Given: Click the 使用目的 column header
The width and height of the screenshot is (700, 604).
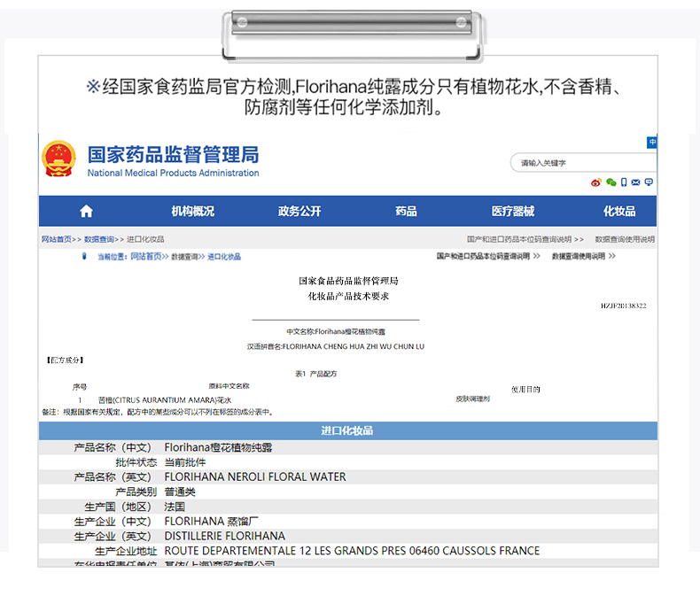Looking at the screenshot, I should [x=526, y=390].
